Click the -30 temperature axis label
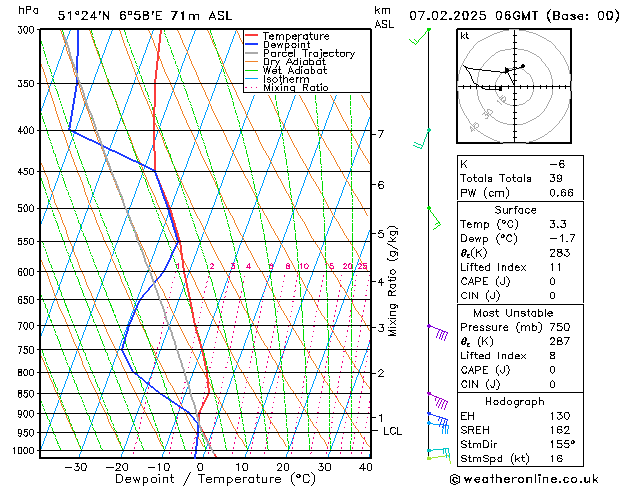 (x=76, y=467)
